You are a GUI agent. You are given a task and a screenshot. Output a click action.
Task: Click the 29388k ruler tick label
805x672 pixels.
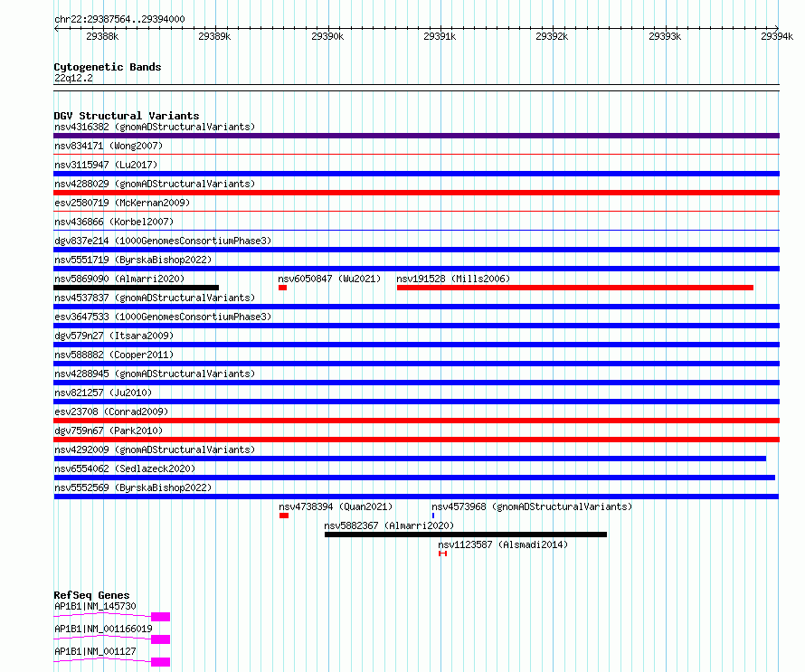(102, 36)
